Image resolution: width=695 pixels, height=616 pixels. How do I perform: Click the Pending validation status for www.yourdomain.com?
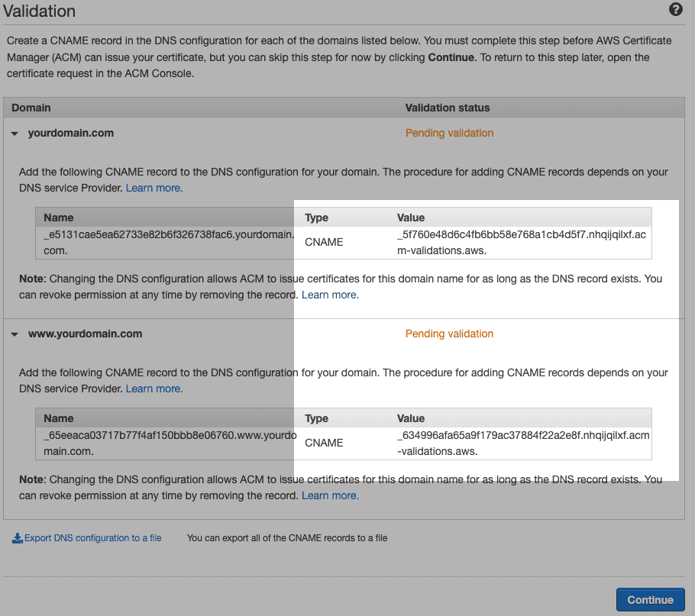(x=449, y=334)
